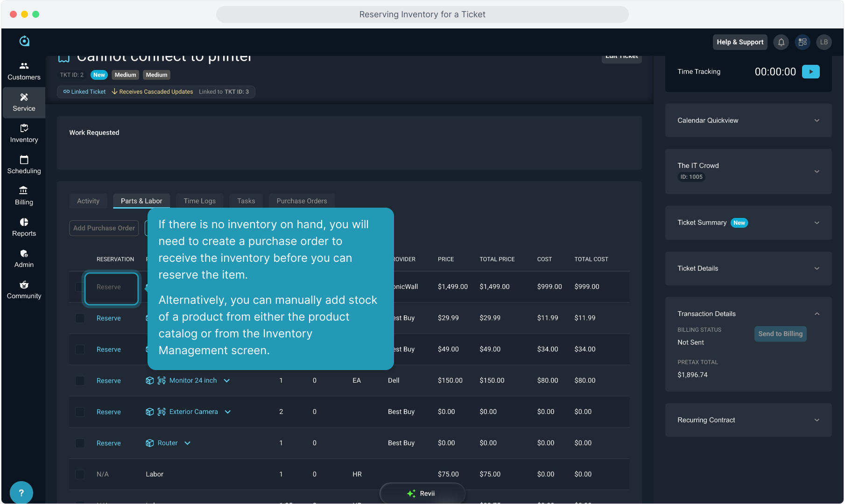The width and height of the screenshot is (845, 504).
Task: Expand the Calendar Quickview panel
Action: [817, 120]
